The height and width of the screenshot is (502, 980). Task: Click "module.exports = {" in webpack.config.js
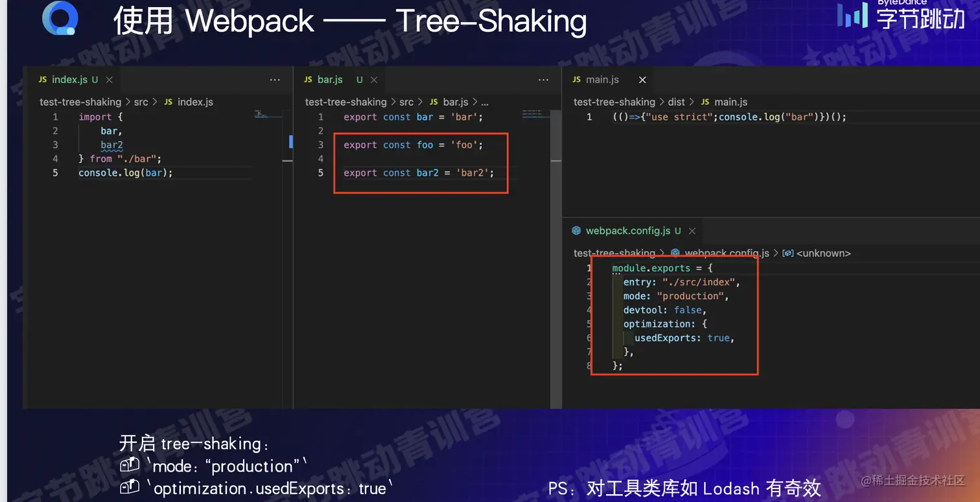pos(662,268)
